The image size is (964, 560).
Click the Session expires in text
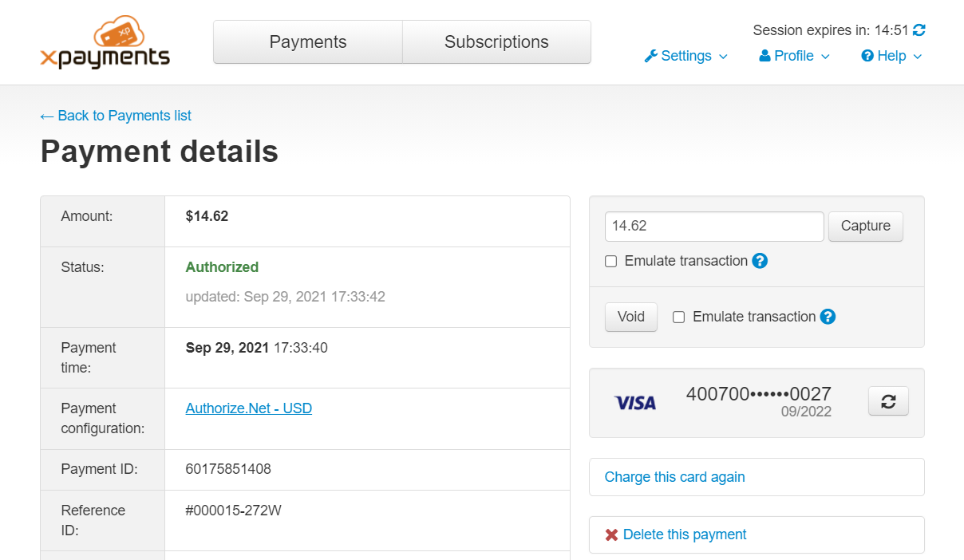(x=831, y=30)
